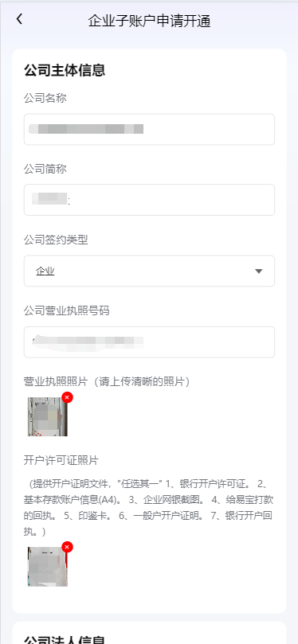Select the 公司营业执照号码 field label

67,311
